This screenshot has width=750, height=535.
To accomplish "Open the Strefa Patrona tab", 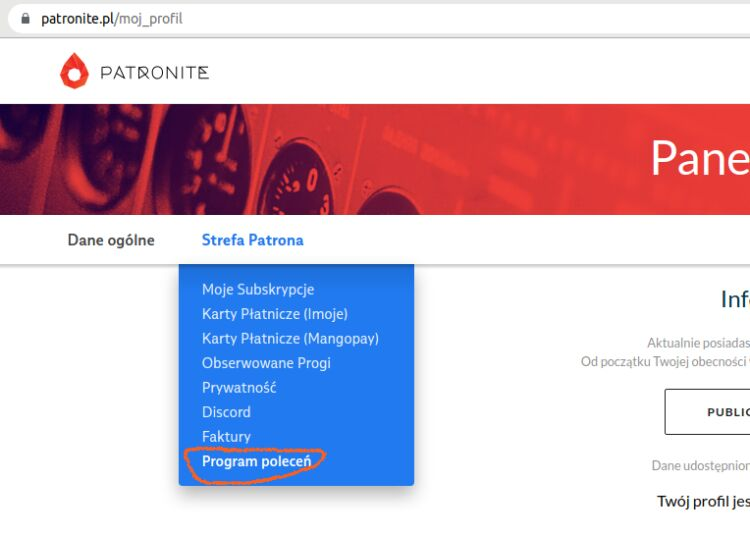I will [253, 240].
